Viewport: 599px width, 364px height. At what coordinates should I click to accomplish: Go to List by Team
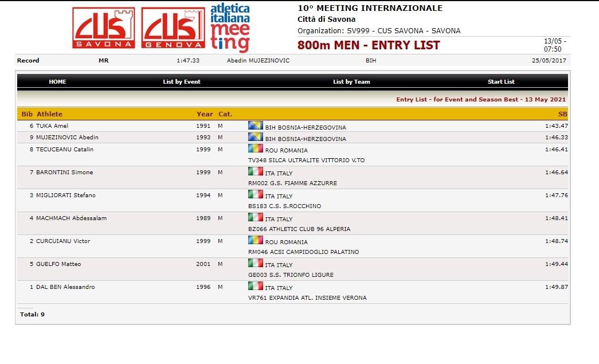[351, 82]
